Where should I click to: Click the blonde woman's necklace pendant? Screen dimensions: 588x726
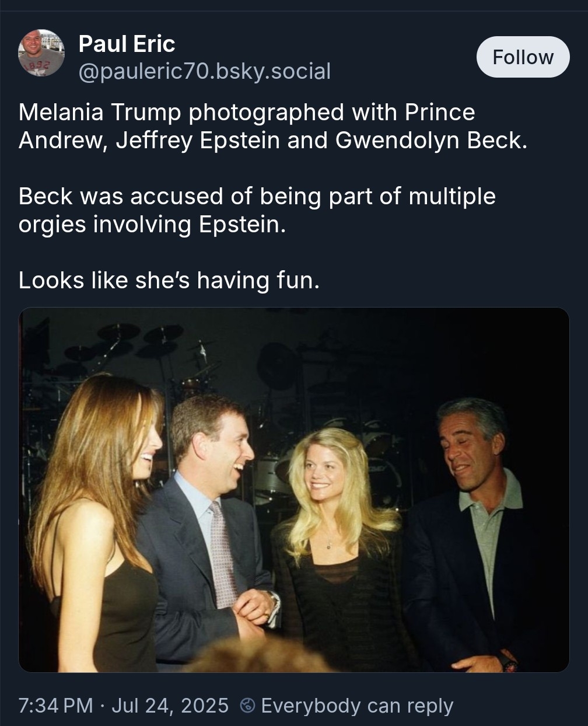pyautogui.click(x=330, y=546)
